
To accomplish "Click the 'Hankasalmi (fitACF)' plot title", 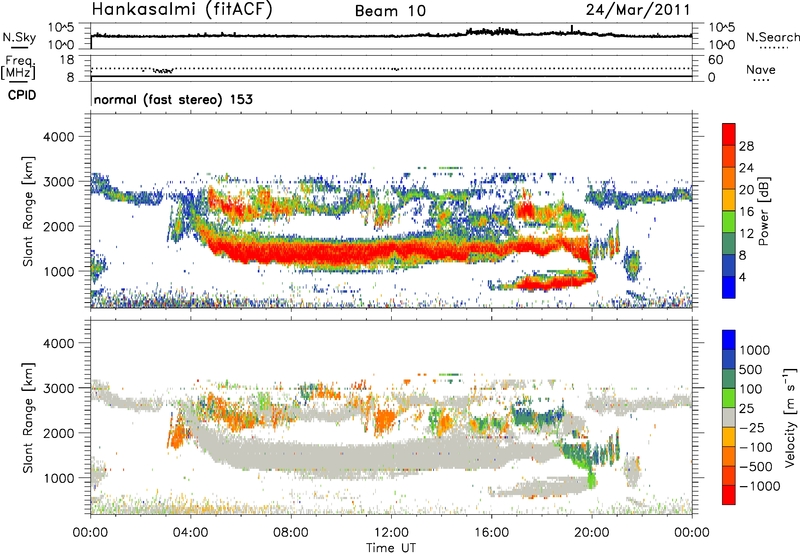I will (182, 10).
